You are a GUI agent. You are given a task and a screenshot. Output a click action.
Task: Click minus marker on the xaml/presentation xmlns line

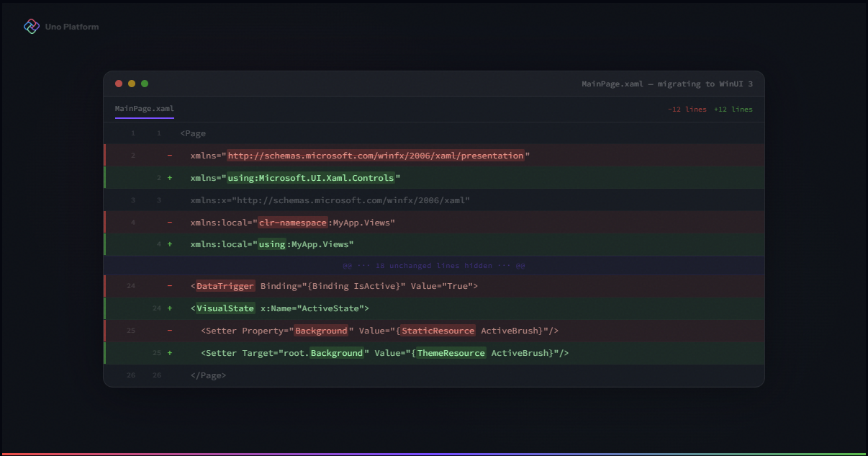pos(170,156)
